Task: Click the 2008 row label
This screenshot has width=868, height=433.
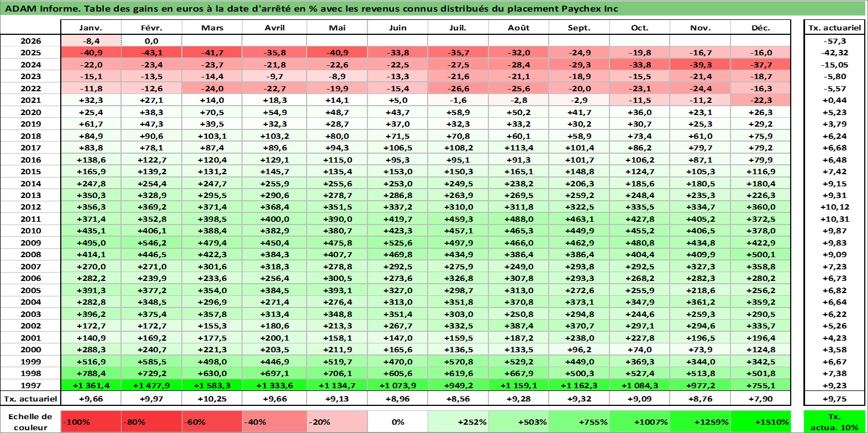Action: [30, 254]
